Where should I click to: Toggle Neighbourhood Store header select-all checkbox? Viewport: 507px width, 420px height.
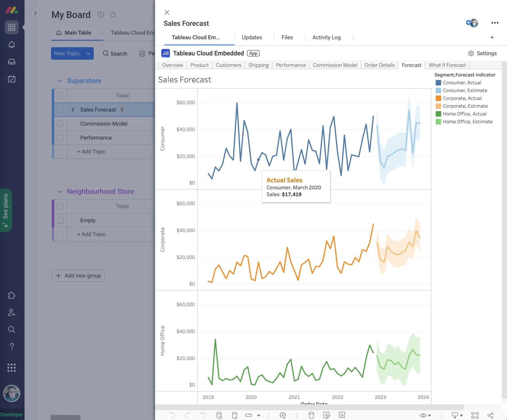60,206
